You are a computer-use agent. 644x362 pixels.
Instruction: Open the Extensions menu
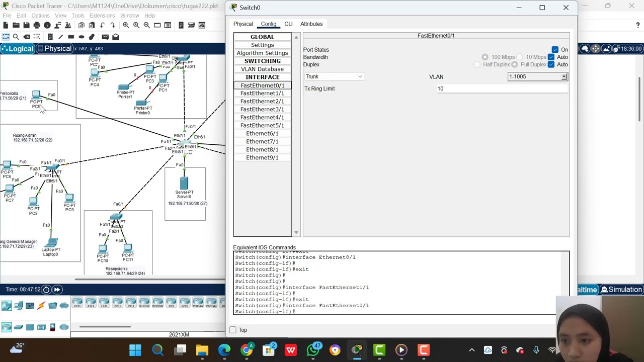[x=102, y=16]
